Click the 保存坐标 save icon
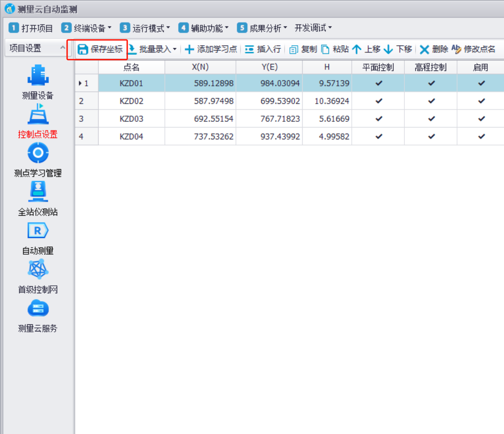 coord(83,50)
